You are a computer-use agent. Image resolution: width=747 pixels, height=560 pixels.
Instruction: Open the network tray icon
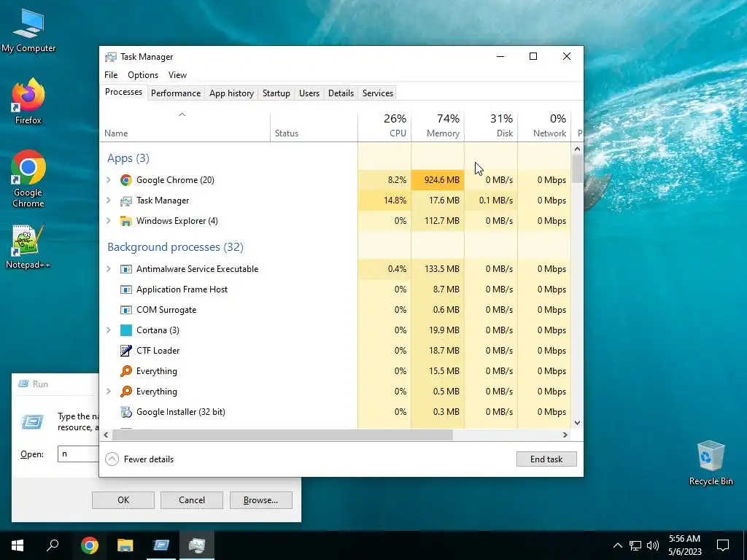pyautogui.click(x=635, y=545)
